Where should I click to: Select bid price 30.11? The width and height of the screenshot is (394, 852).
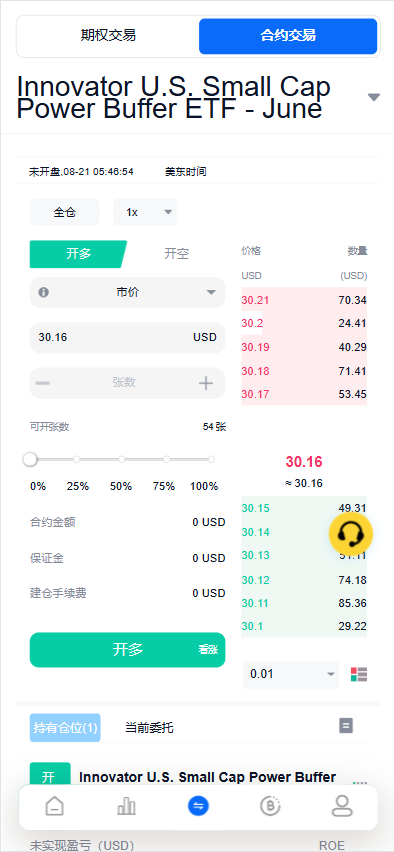[255, 603]
